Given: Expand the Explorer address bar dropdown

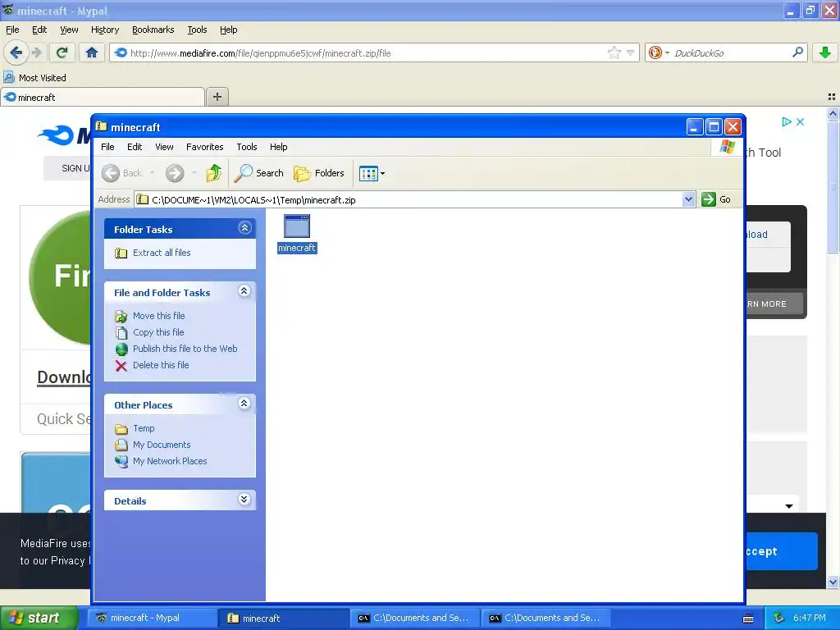Looking at the screenshot, I should click(688, 199).
